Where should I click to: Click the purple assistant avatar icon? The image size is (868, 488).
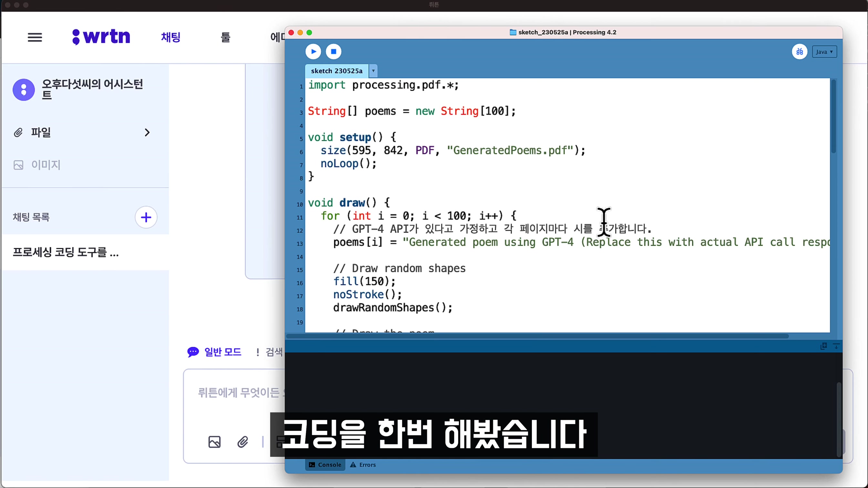click(24, 90)
